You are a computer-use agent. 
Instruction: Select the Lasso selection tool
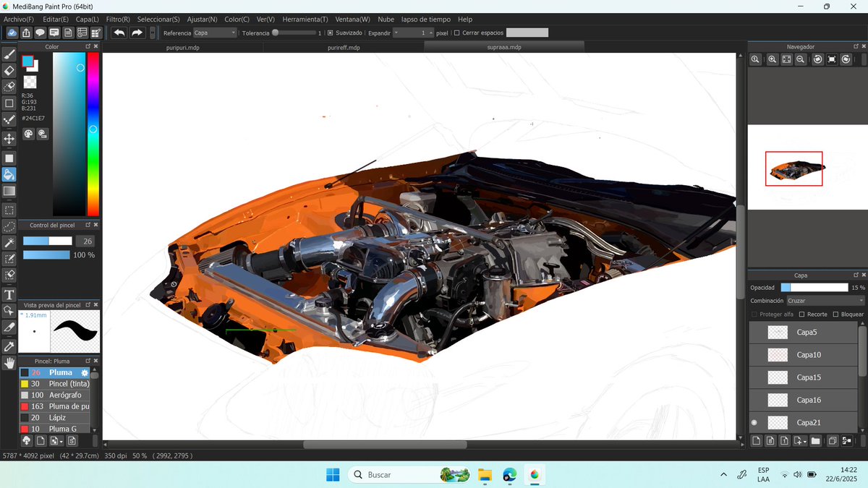click(x=9, y=226)
